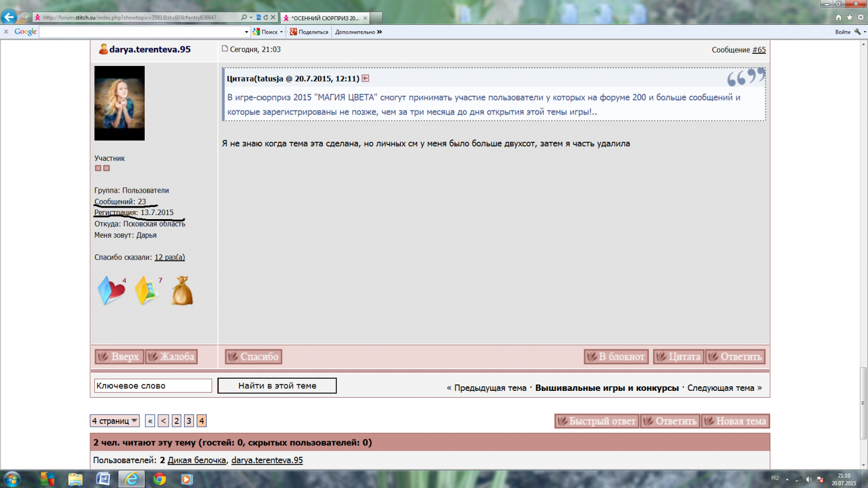
Task: Click the user's avatar photo
Action: (120, 103)
